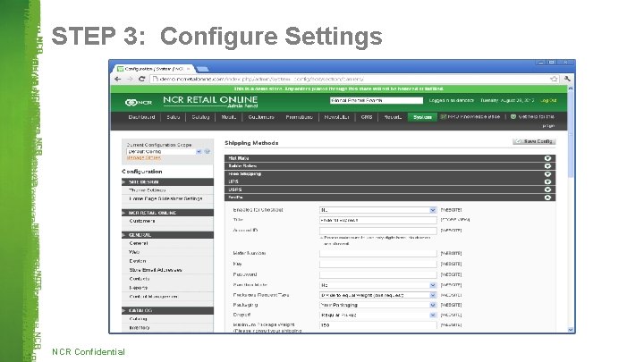The image size is (644, 362).
Task: Open the Catalog menu
Action: [x=200, y=117]
